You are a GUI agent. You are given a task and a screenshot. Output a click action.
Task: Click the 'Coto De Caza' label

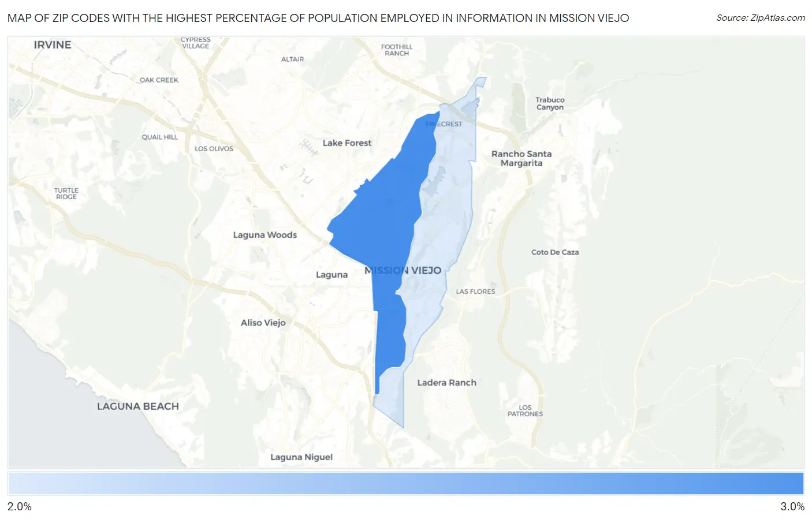[555, 252]
